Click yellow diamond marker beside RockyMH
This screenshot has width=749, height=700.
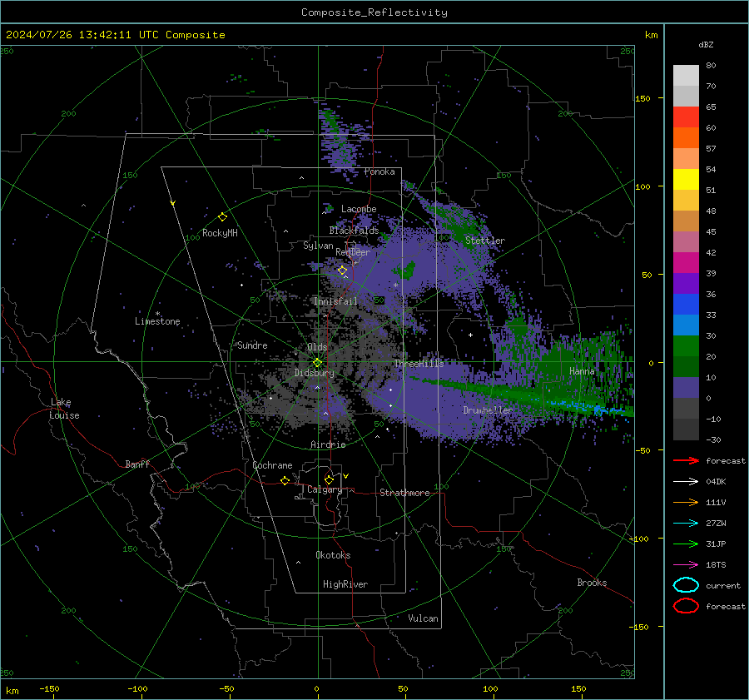coord(222,217)
